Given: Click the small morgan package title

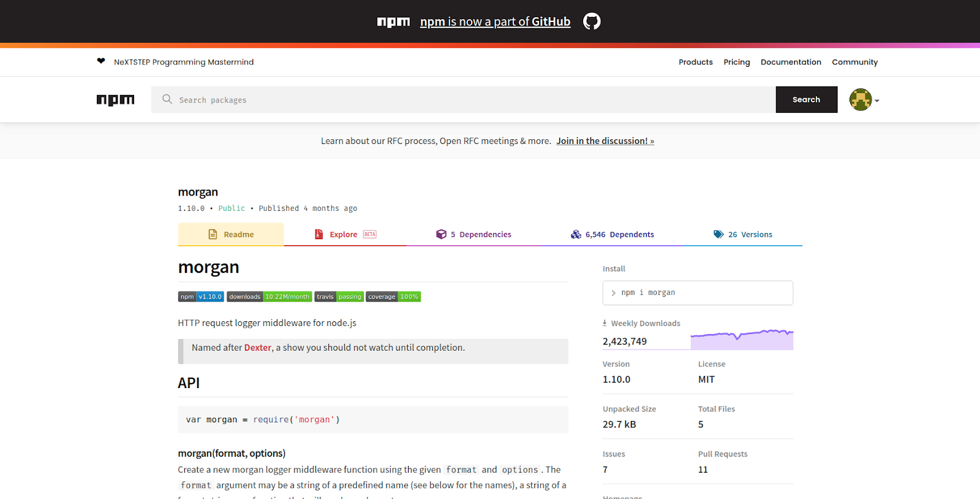Looking at the screenshot, I should (198, 192).
